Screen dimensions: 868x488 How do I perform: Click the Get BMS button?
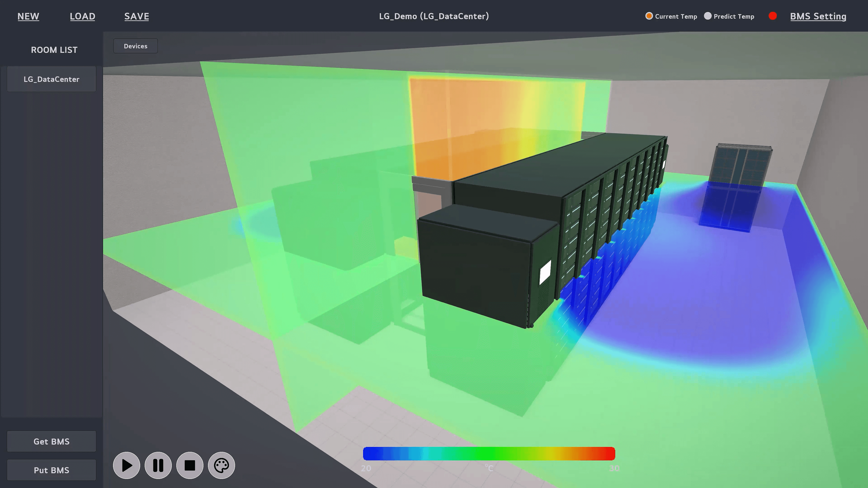(52, 441)
